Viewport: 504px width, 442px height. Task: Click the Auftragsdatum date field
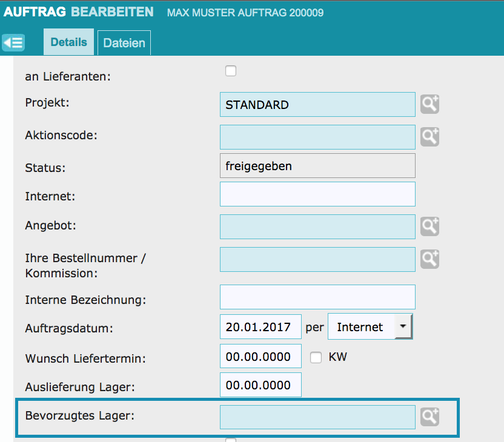260,327
